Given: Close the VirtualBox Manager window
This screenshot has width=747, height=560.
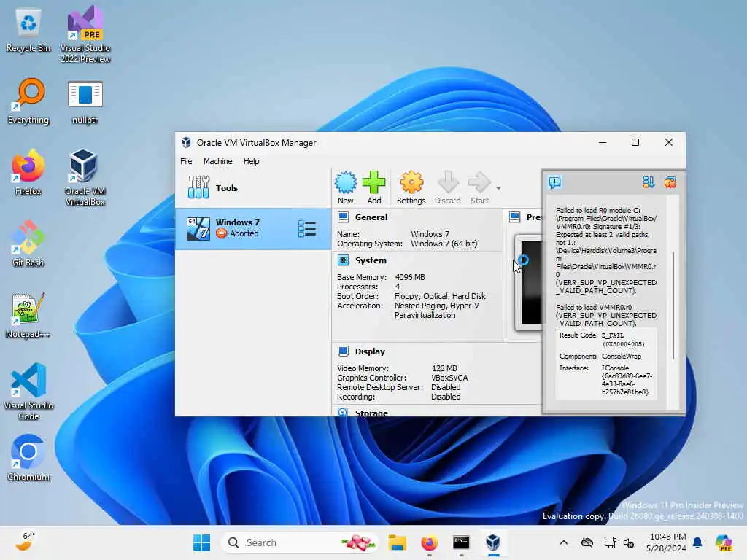Looking at the screenshot, I should pos(668,142).
